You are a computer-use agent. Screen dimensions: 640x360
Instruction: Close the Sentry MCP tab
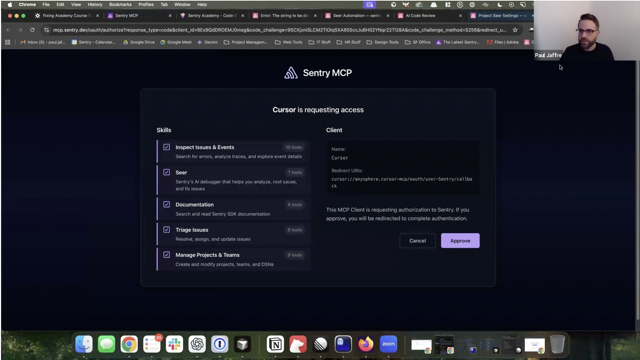(170, 16)
